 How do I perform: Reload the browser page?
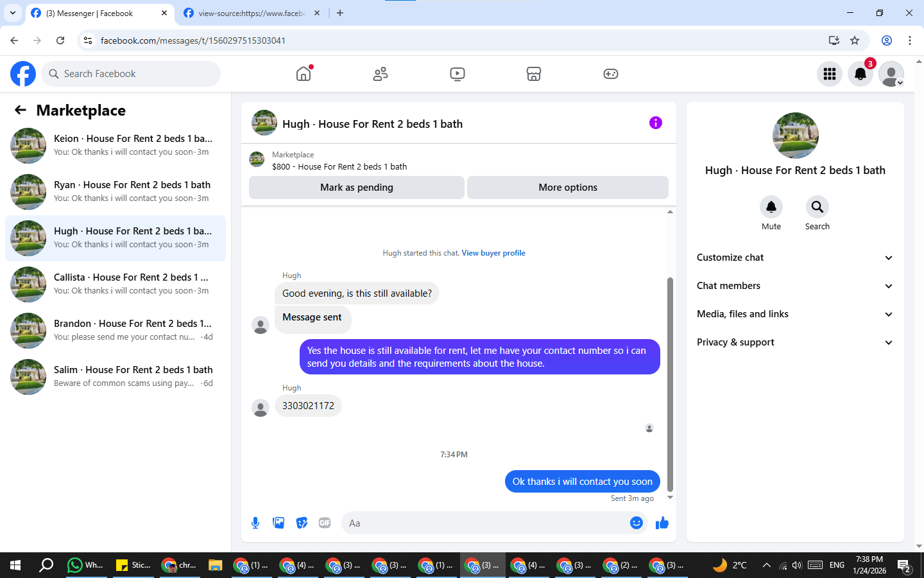coord(60,40)
